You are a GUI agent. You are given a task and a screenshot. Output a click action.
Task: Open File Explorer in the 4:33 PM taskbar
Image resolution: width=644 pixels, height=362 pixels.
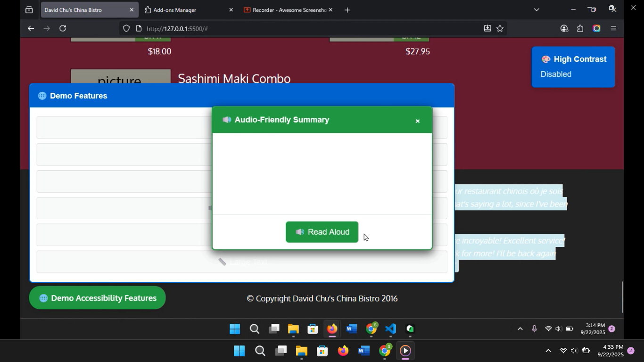[x=302, y=351]
